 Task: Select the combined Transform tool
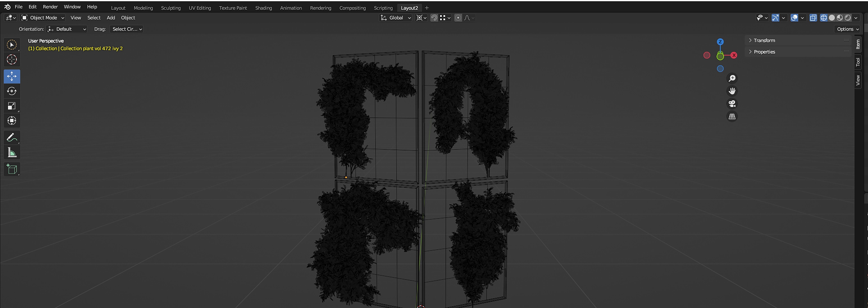point(12,121)
